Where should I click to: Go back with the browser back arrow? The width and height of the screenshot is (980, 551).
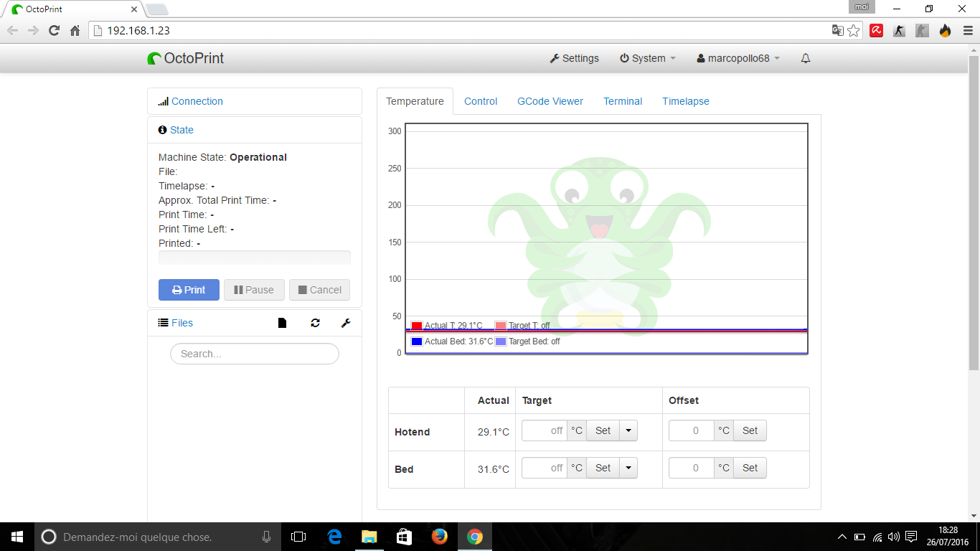(13, 30)
